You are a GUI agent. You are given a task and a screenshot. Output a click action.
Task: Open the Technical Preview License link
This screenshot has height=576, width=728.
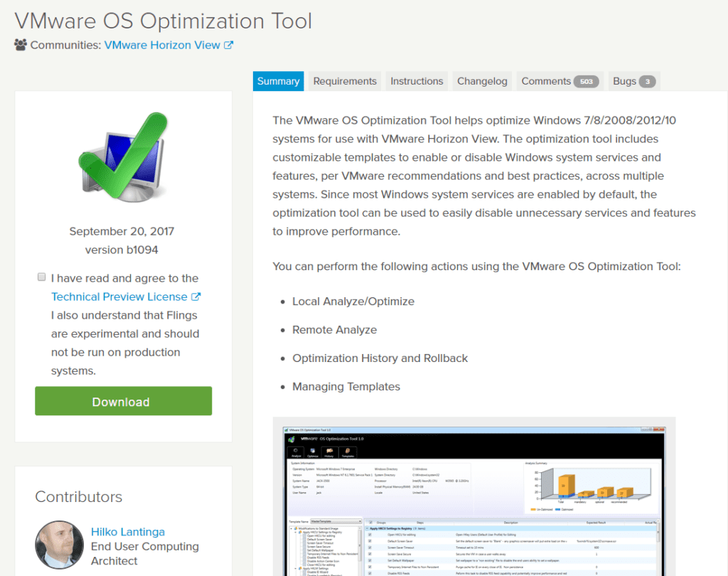(121, 297)
